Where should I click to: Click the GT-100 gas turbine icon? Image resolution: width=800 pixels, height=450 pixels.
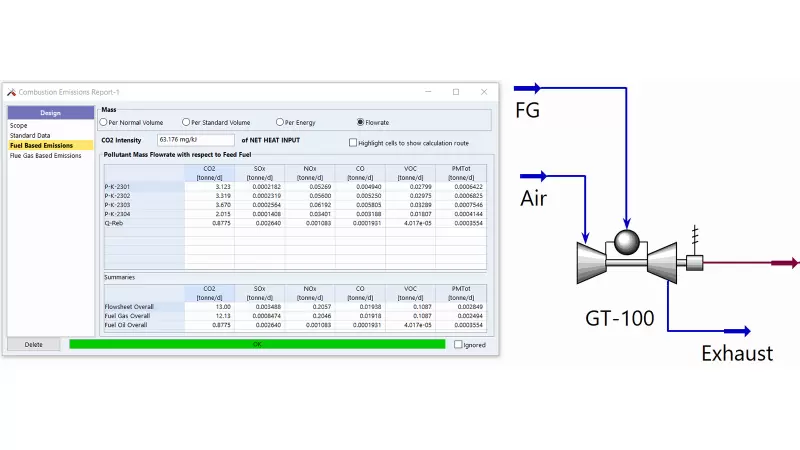(625, 264)
